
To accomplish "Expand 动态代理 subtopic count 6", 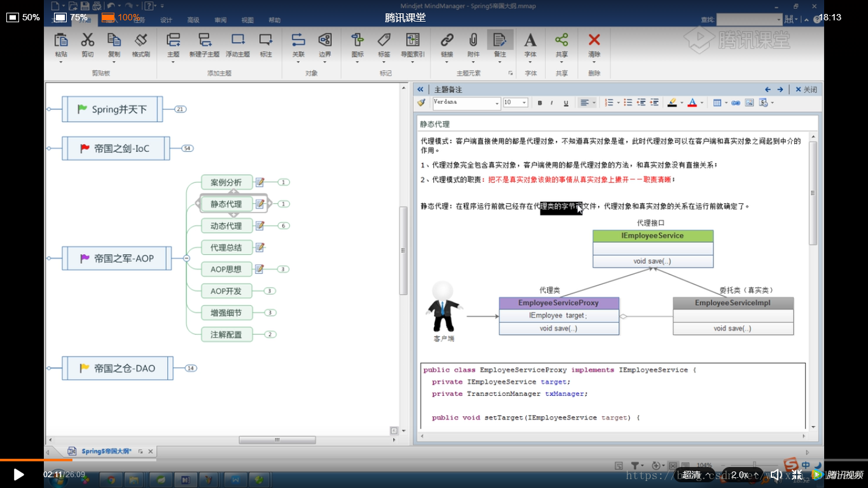I will click(x=283, y=226).
